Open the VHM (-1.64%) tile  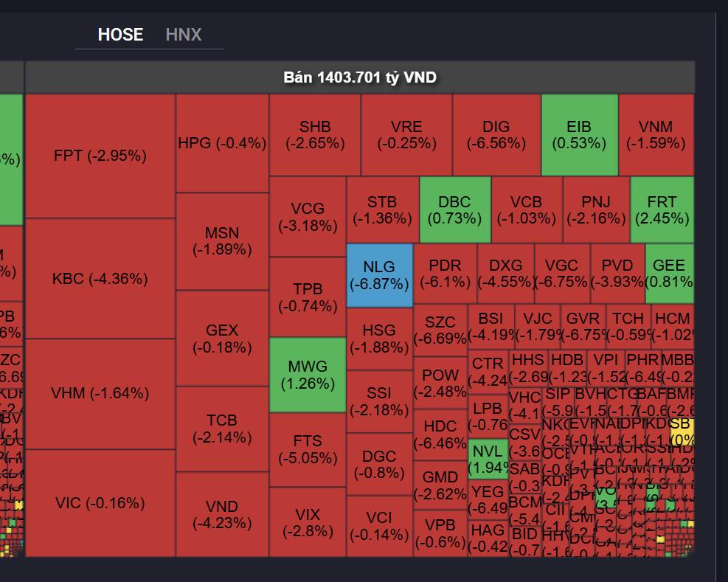tap(100, 394)
